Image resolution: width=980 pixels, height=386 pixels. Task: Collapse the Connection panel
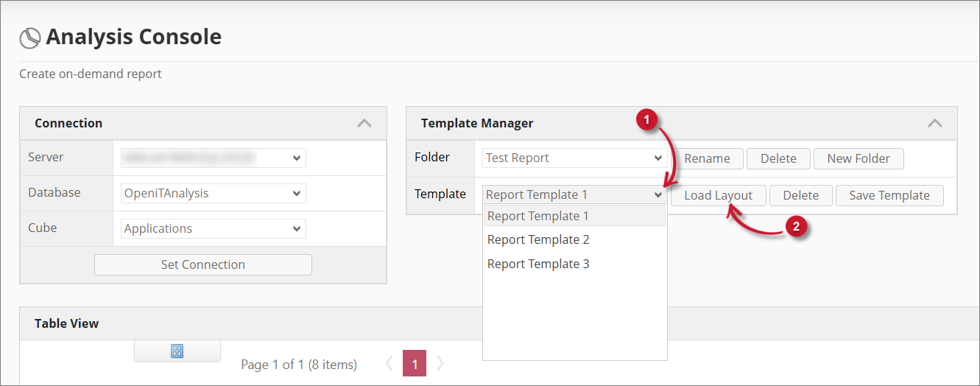364,124
